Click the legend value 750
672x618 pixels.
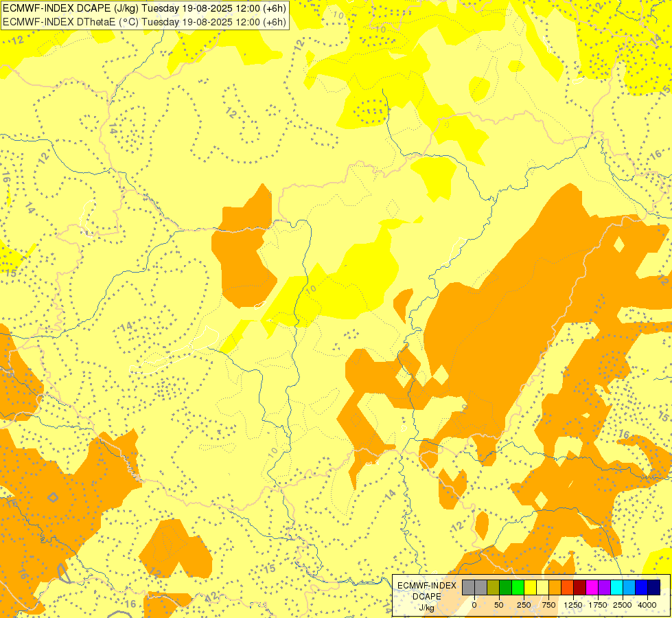(548, 605)
